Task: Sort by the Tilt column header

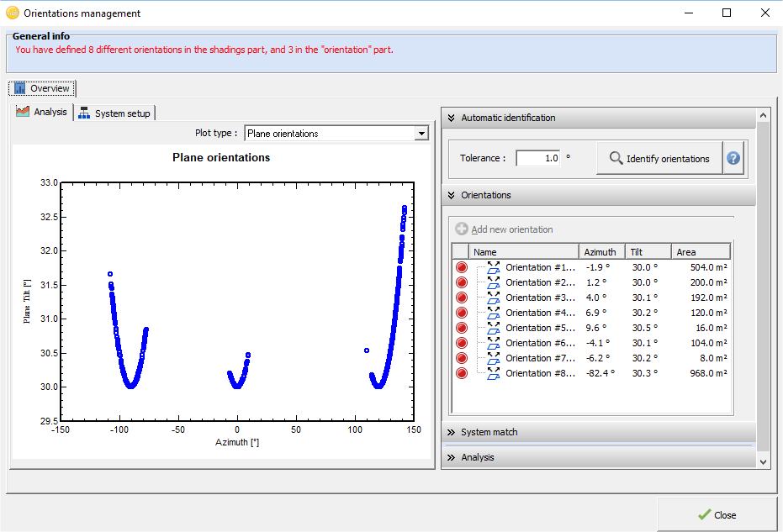Action: (648, 252)
